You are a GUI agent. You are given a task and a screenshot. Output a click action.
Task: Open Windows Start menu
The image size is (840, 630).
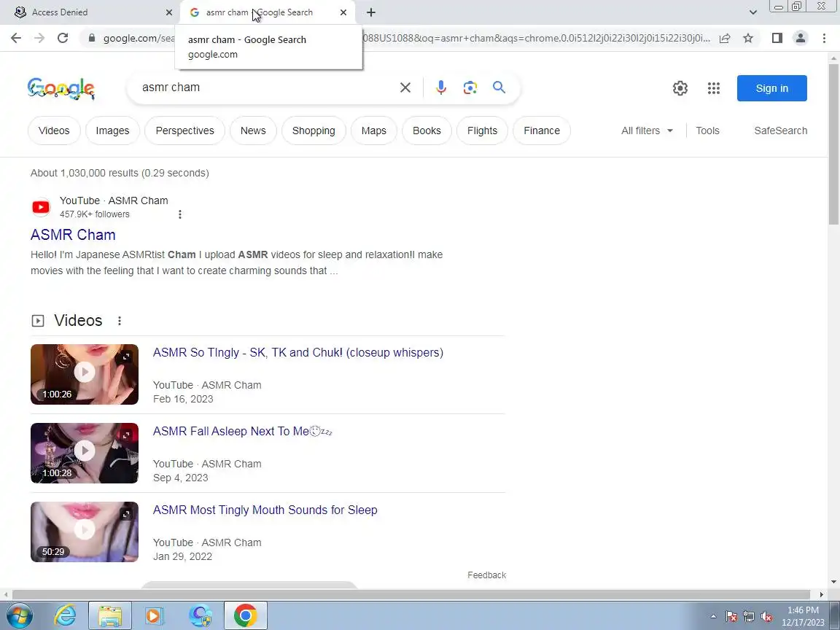pos(19,615)
